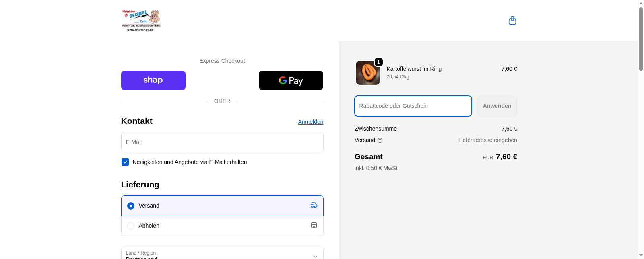The width and height of the screenshot is (644, 259).
Task: Click the Rabattcode oder Gutschein field
Action: [413, 106]
